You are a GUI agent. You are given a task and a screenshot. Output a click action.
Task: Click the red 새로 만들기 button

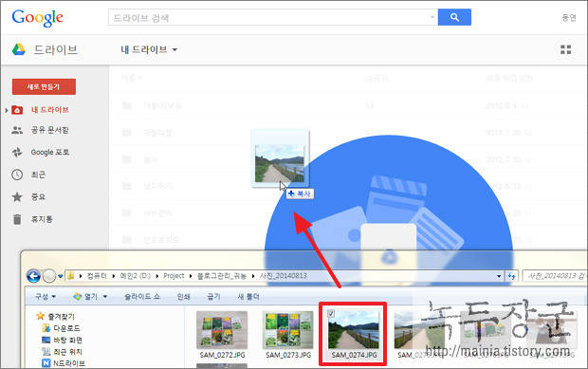pos(44,86)
